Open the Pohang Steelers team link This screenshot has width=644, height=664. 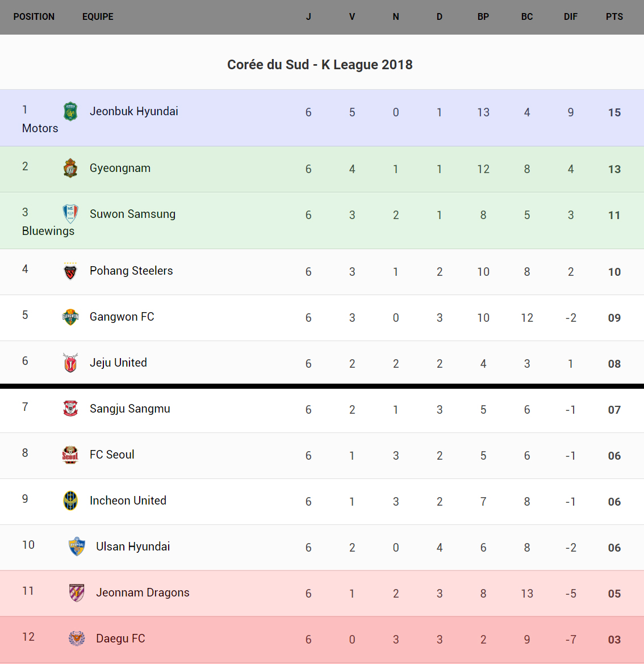[131, 271]
